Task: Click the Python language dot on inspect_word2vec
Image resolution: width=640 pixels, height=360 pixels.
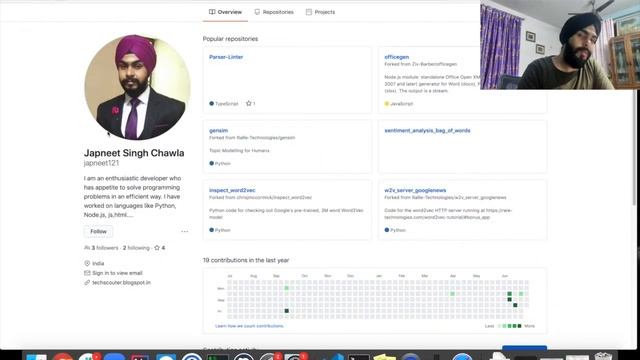Action: [x=211, y=230]
